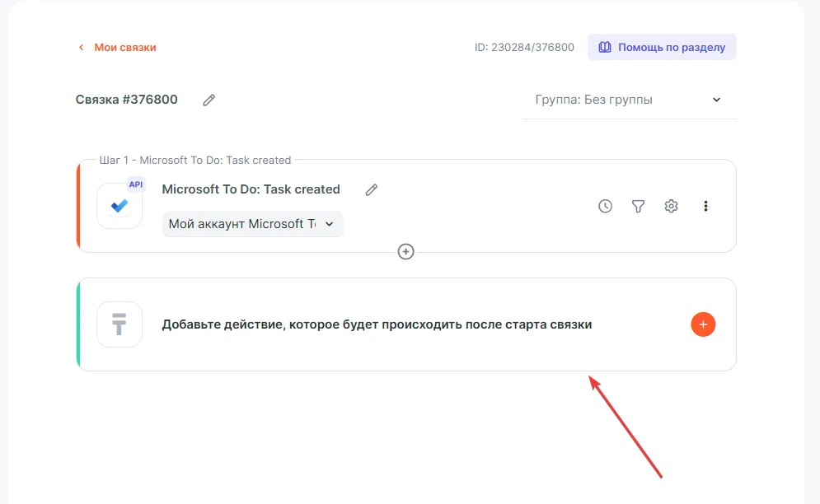Click the chevron arrow of the Группа selector
820x504 pixels.
(x=716, y=100)
